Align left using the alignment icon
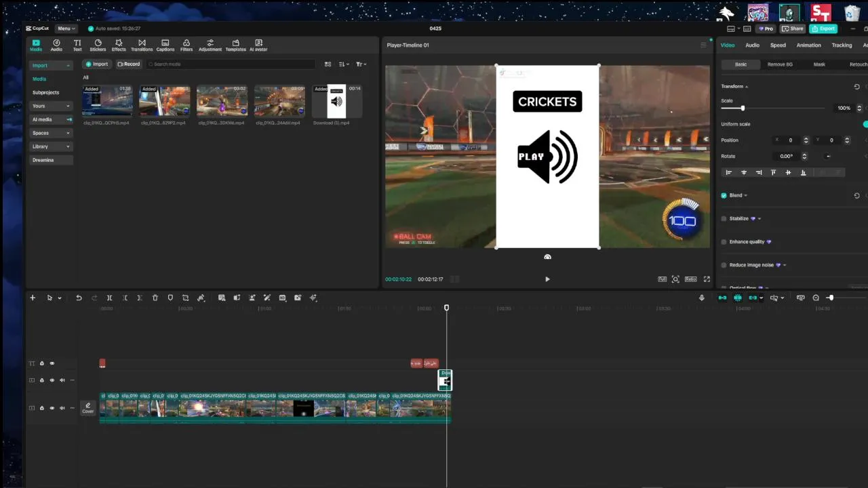This screenshot has width=868, height=488. (729, 173)
